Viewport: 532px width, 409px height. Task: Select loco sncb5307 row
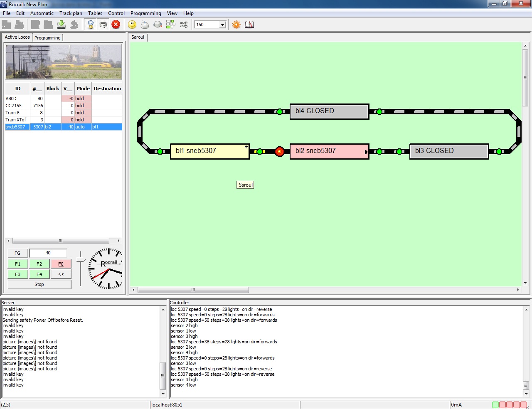(64, 127)
